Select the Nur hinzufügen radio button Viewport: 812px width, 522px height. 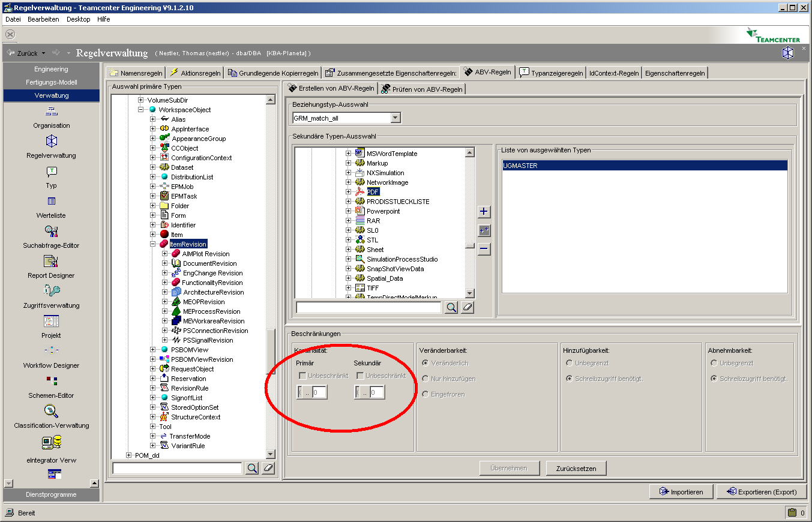tap(426, 379)
